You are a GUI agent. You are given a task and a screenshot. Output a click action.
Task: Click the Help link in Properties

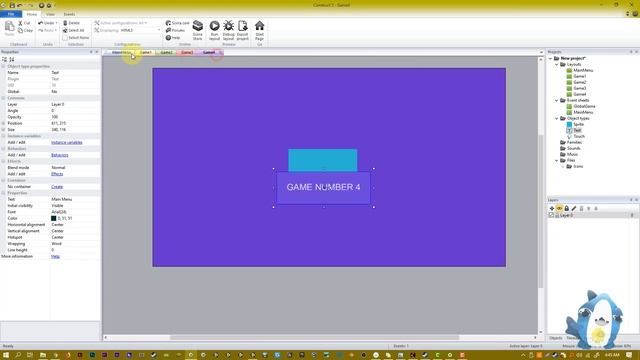(x=55, y=256)
